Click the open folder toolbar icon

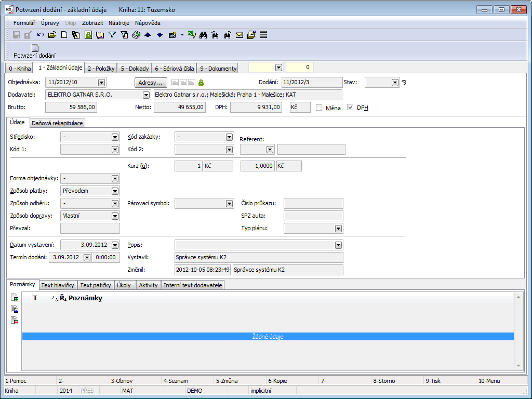[52, 35]
